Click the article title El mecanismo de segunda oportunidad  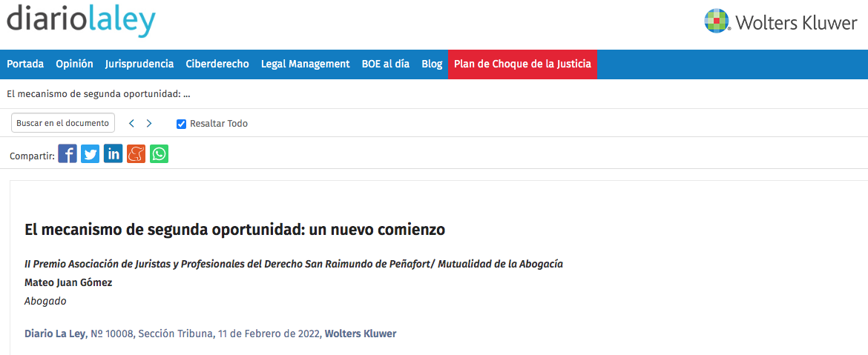point(234,230)
